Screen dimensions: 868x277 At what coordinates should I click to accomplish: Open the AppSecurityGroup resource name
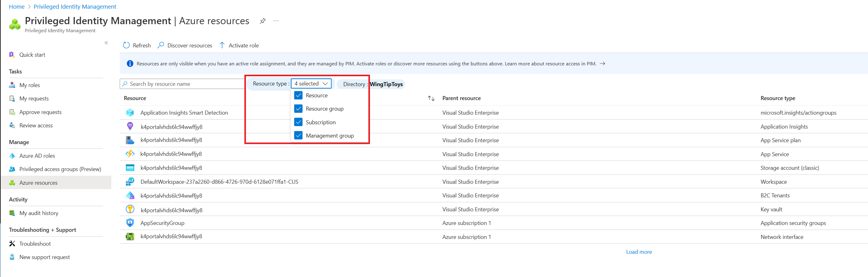(162, 223)
